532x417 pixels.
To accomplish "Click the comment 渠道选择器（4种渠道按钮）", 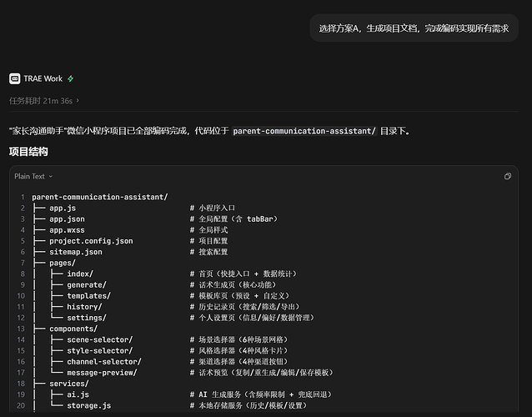I will [238, 362].
